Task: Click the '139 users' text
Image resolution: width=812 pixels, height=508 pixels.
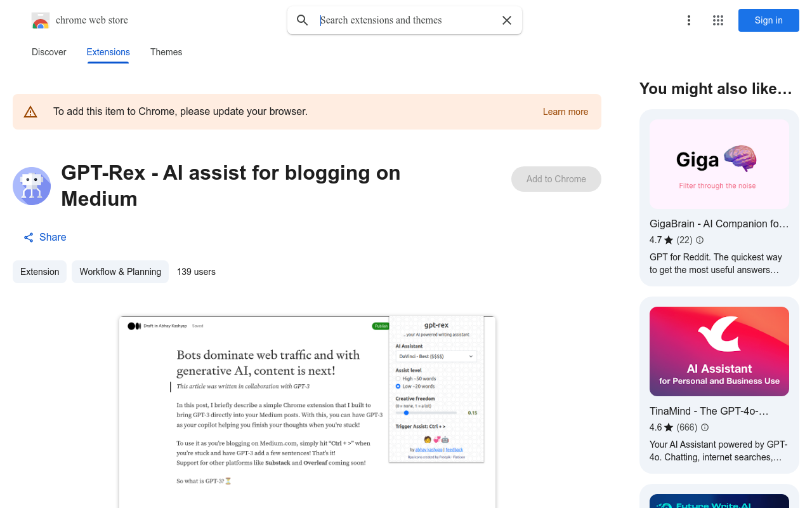Action: [x=196, y=272]
